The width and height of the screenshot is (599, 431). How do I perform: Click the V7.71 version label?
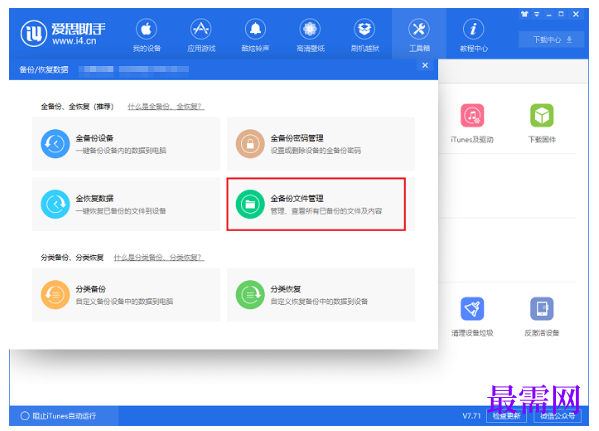point(471,416)
